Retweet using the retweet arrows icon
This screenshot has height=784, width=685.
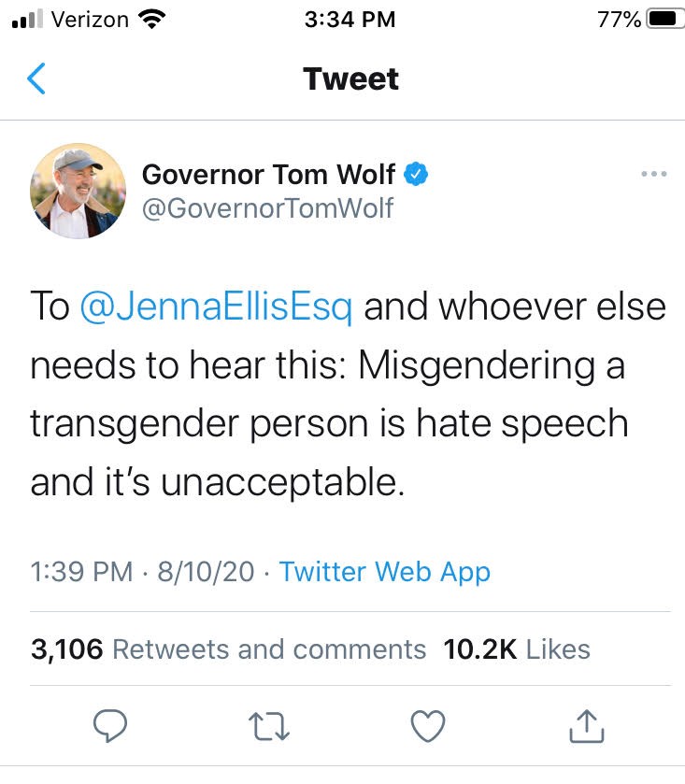(x=270, y=725)
